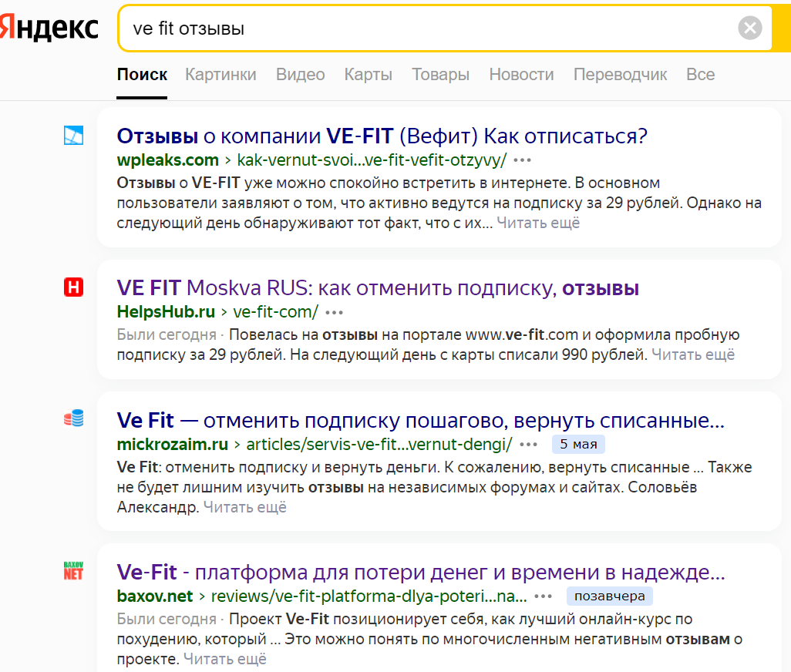Click 'Читать ещё' in the HelpsHub.ru snippet
Viewport: 791px width, 672px height.
click(x=693, y=355)
